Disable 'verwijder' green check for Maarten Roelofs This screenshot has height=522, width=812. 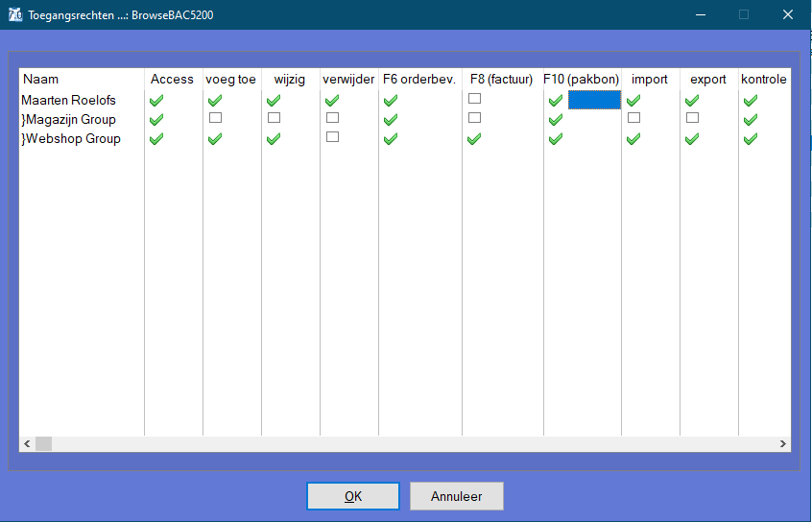click(x=332, y=101)
